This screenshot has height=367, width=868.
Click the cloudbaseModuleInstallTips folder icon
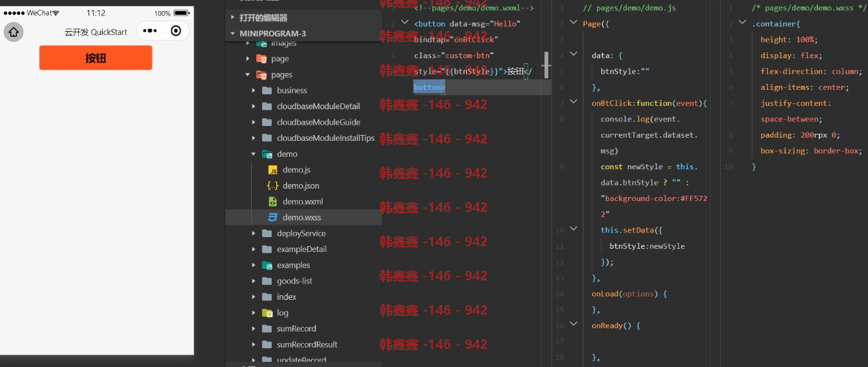[x=267, y=138]
